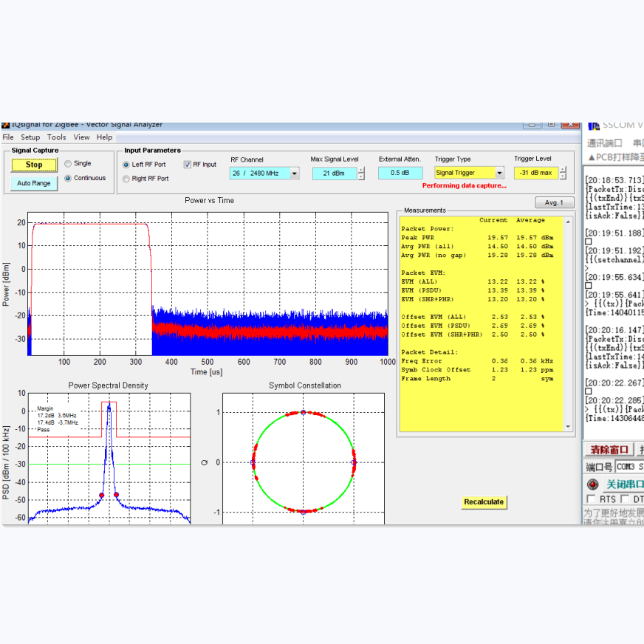Screen dimensions: 644x644
Task: Open the COM3 port number dropdown
Action: click(x=628, y=467)
